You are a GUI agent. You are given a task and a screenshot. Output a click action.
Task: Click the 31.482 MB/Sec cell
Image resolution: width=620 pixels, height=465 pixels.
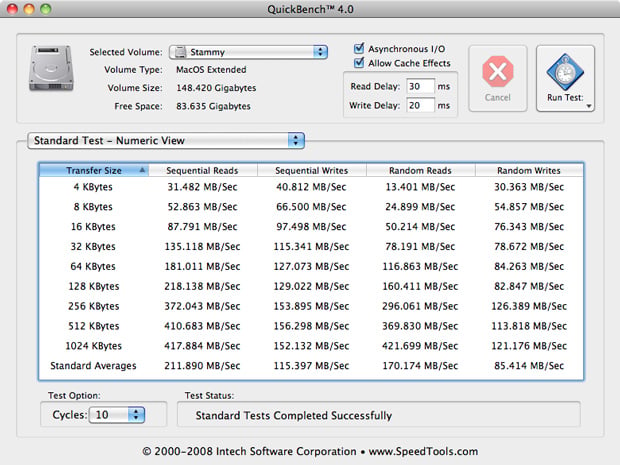tap(202, 187)
